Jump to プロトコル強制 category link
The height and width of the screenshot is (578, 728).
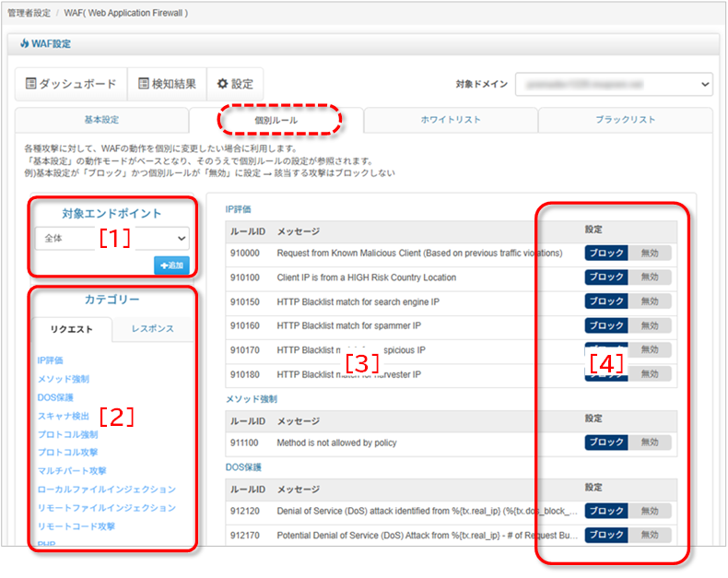(x=68, y=434)
